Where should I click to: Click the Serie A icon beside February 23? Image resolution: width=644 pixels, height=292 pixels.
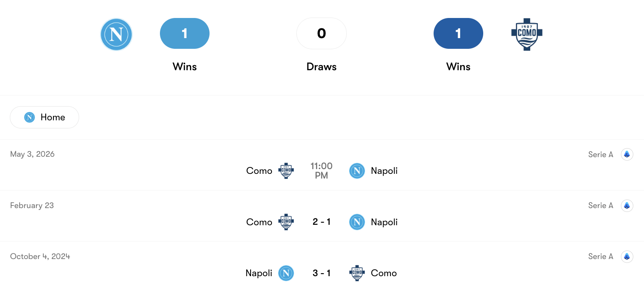coord(627,206)
